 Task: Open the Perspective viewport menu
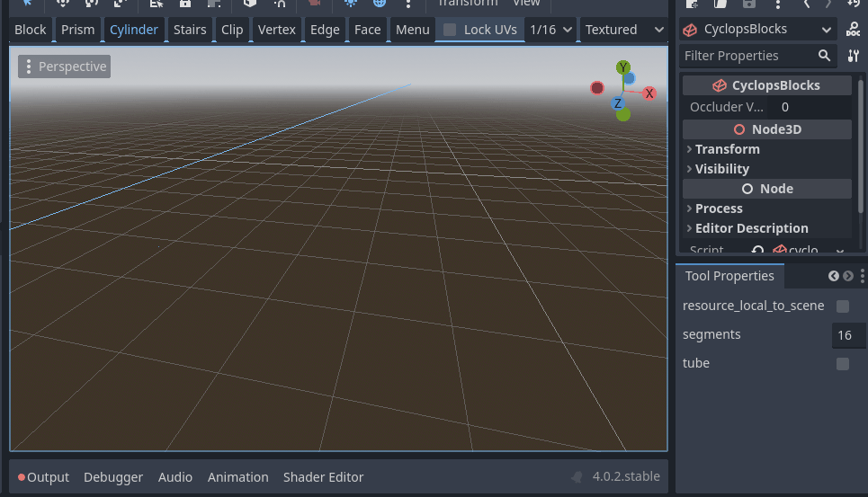64,67
